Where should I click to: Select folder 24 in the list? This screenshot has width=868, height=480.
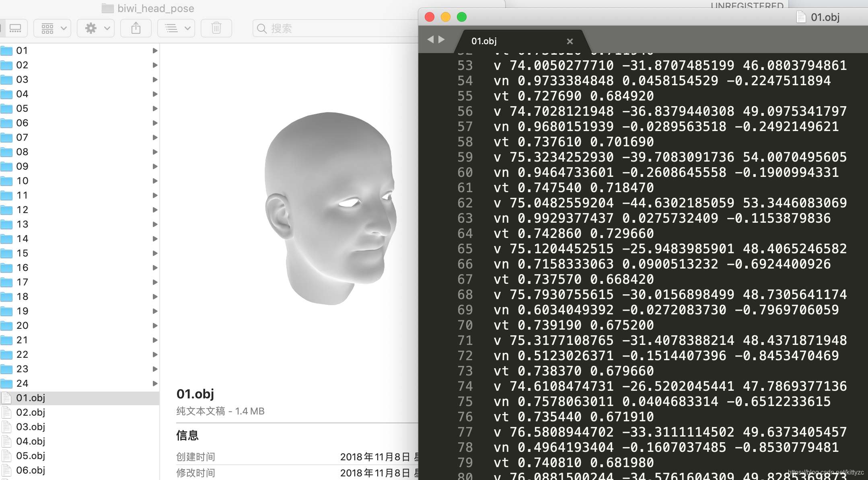coord(23,384)
